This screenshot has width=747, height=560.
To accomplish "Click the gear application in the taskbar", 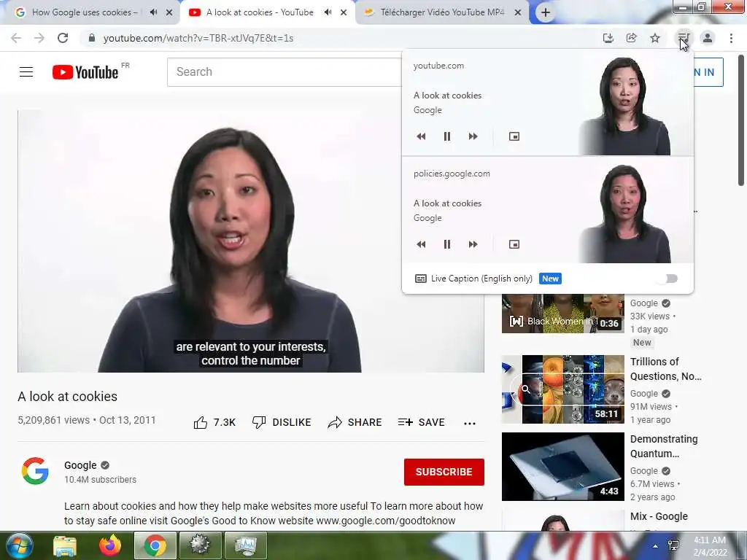I will pyautogui.click(x=201, y=545).
